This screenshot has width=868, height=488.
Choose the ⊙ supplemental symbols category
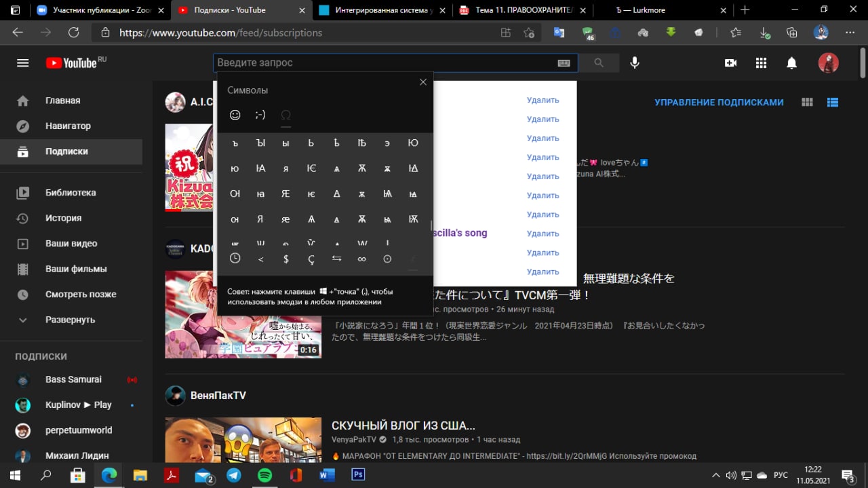(387, 259)
